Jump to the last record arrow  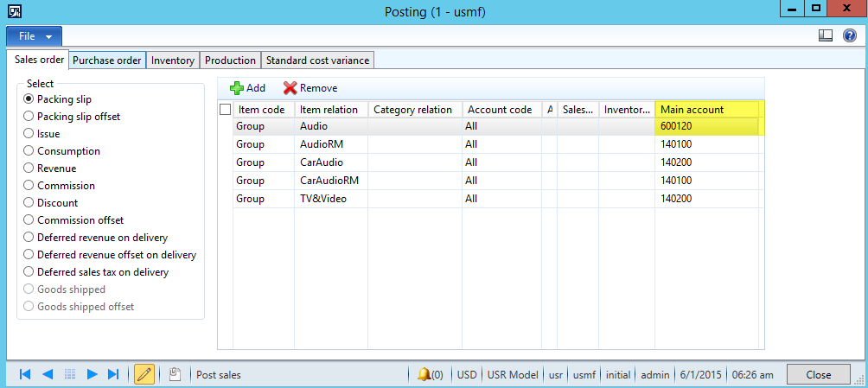tap(113, 374)
